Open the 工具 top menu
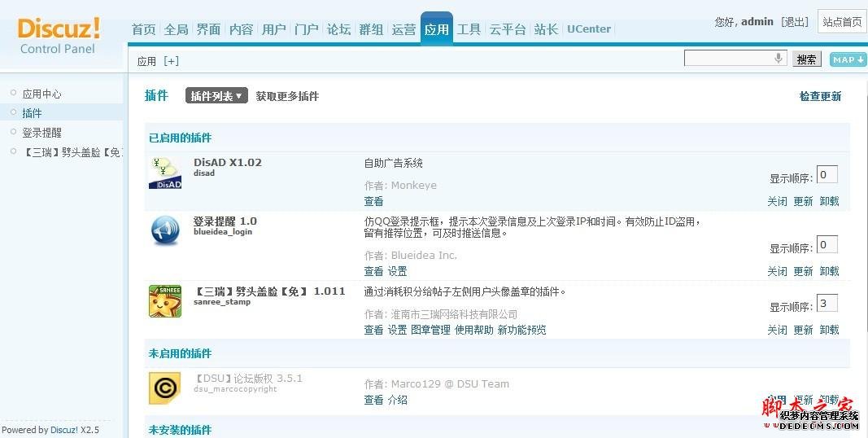This screenshot has width=868, height=438. (x=469, y=29)
